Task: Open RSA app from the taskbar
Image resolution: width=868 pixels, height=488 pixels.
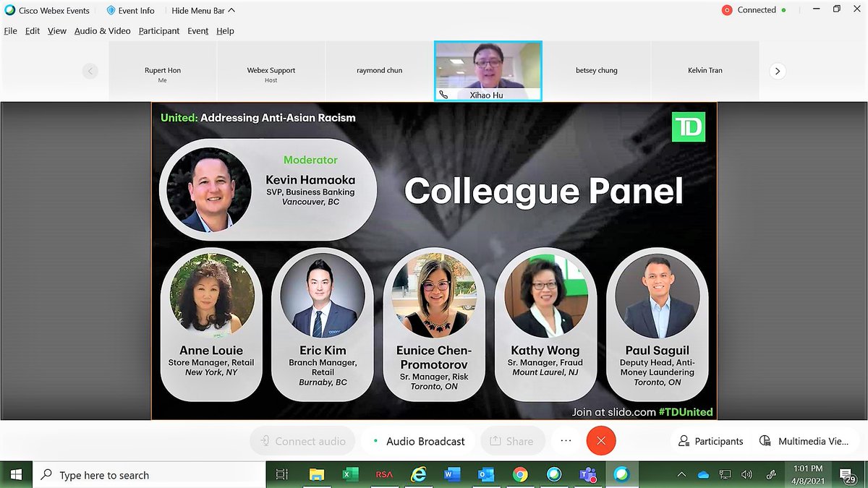Action: [384, 475]
